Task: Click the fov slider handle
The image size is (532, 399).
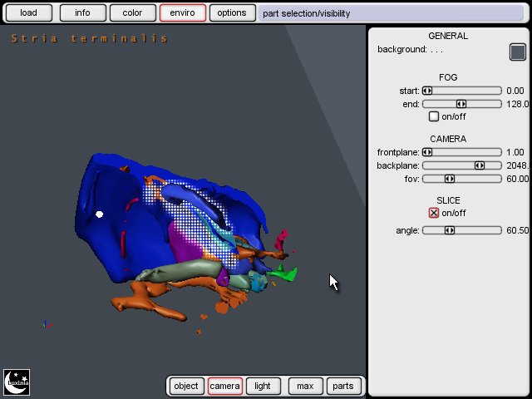Action: coord(450,179)
